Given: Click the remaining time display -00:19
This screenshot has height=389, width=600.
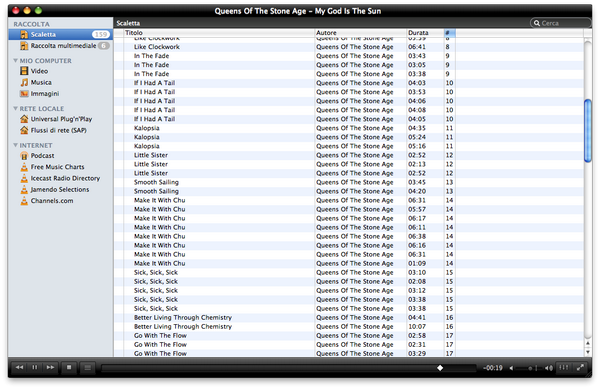Looking at the screenshot, I should 493,368.
